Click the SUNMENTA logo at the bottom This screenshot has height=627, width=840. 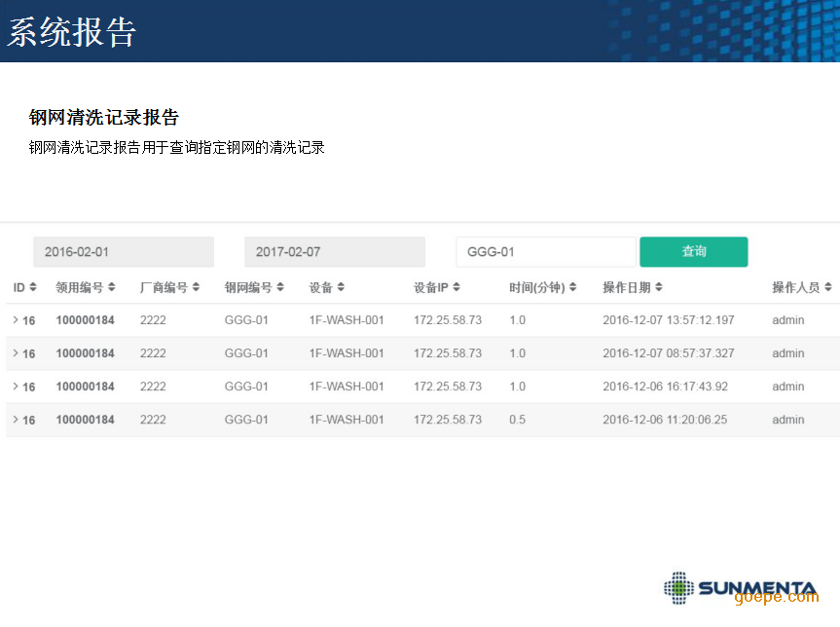coord(741,587)
